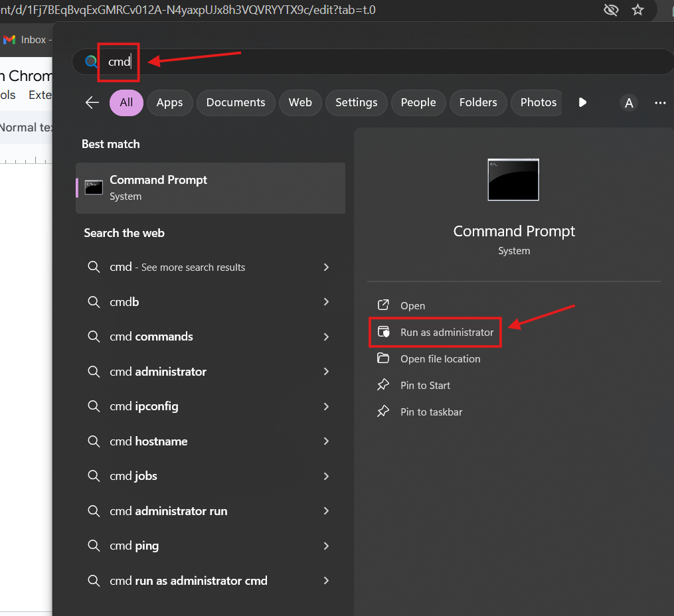This screenshot has width=674, height=616.
Task: Click into the cmd search field
Action: 373,62
